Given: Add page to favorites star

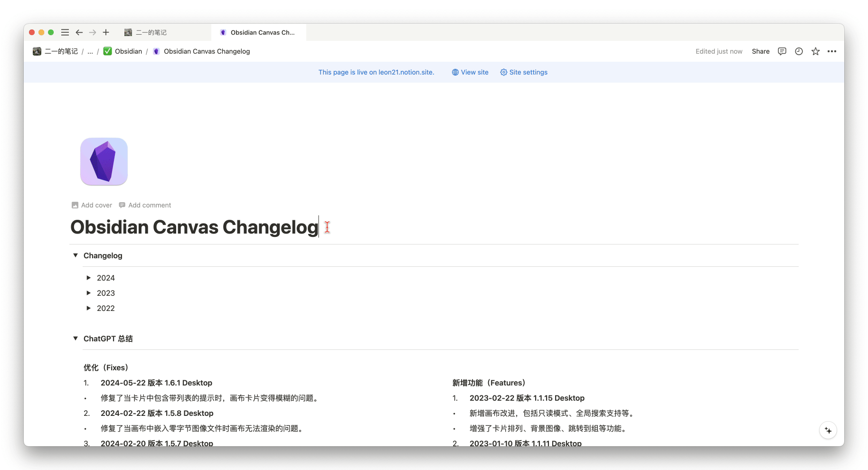Looking at the screenshot, I should [815, 51].
